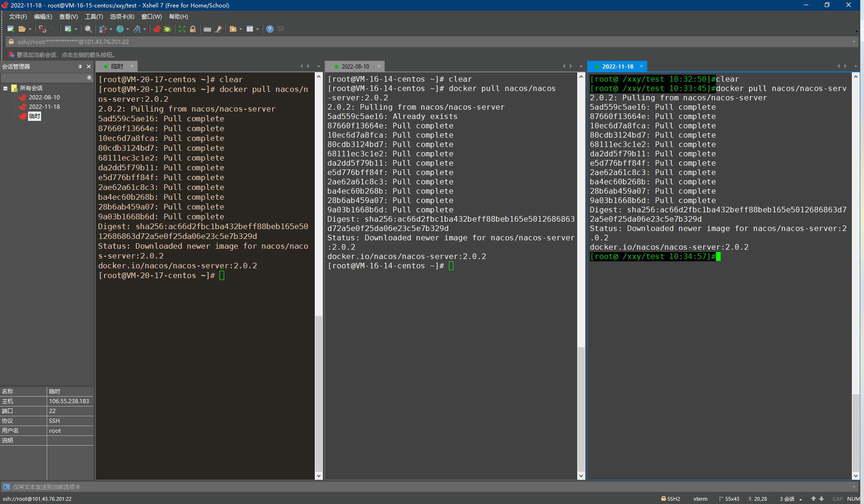The width and height of the screenshot is (864, 504).
Task: Open the Color scheme dropdown arrow
Action: coord(111,29)
